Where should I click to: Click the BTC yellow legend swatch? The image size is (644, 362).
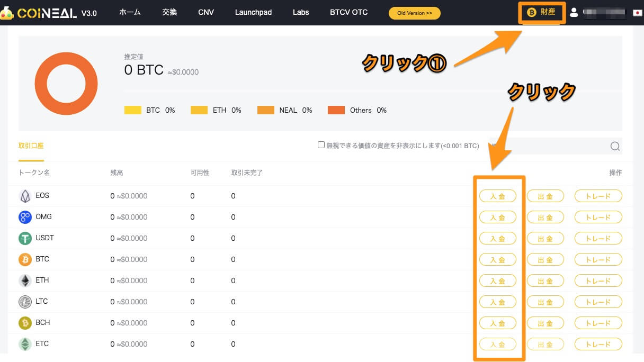[x=133, y=110]
